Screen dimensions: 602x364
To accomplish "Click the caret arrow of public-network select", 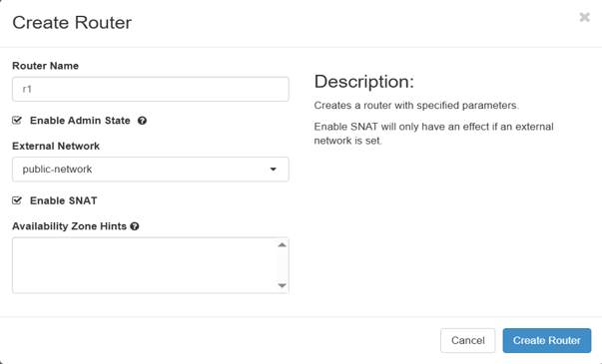I will [273, 170].
